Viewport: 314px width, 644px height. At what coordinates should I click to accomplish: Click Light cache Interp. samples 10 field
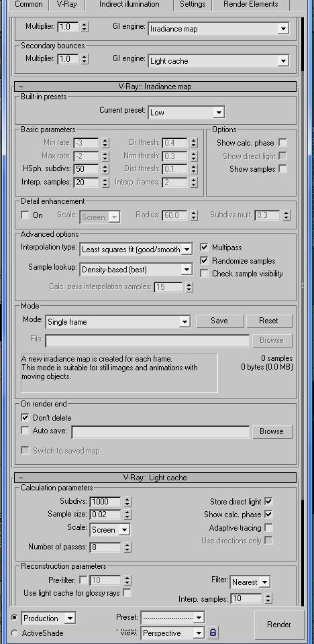click(246, 598)
